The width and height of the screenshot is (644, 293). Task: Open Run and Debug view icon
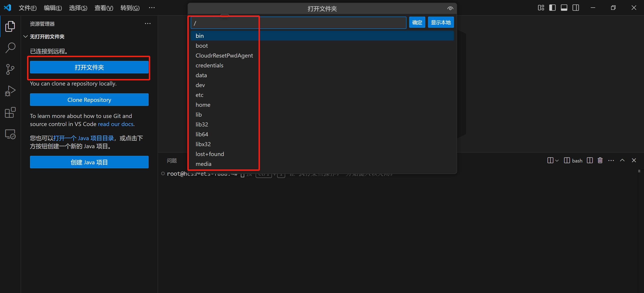(x=10, y=91)
